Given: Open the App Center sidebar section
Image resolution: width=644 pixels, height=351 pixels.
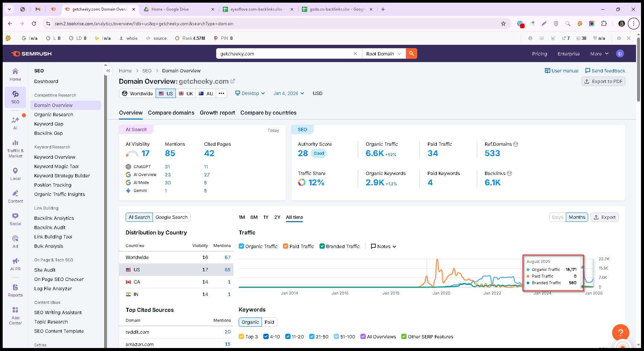Looking at the screenshot, I should point(15,316).
